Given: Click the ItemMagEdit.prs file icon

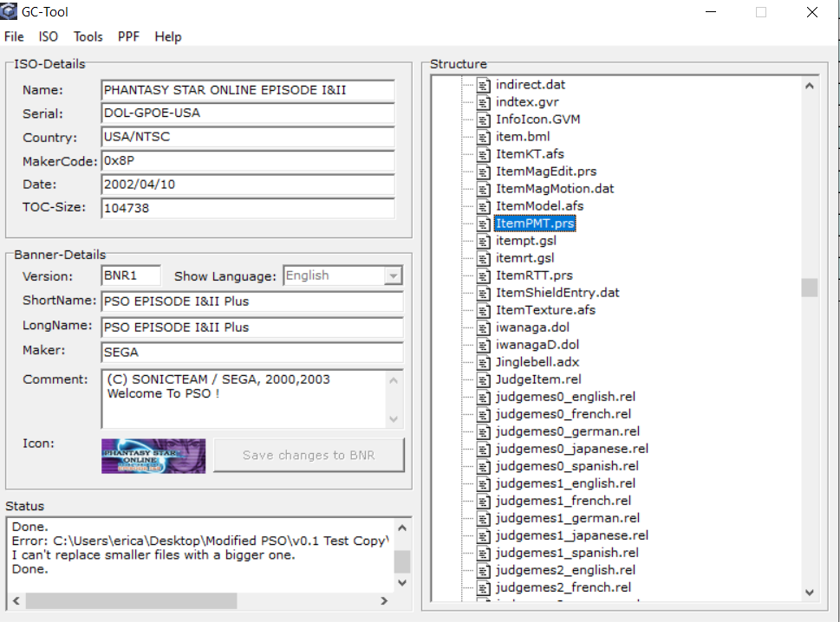Looking at the screenshot, I should [x=483, y=172].
